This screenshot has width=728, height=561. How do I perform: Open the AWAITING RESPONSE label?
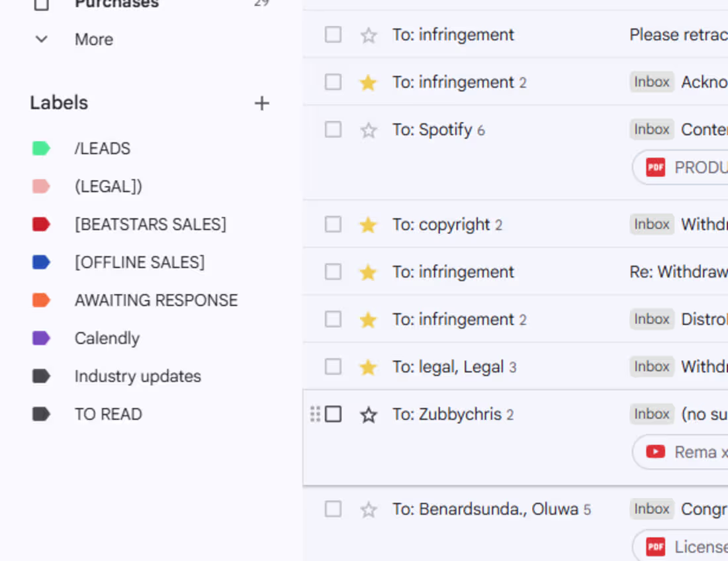[156, 300]
